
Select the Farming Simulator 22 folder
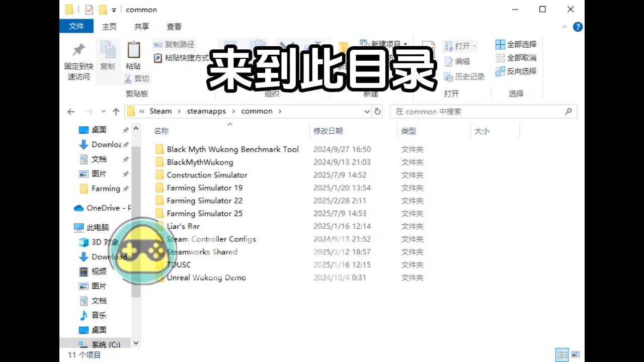tap(204, 201)
